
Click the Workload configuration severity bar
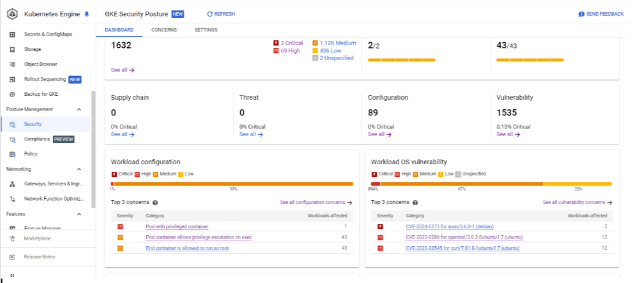click(x=232, y=184)
